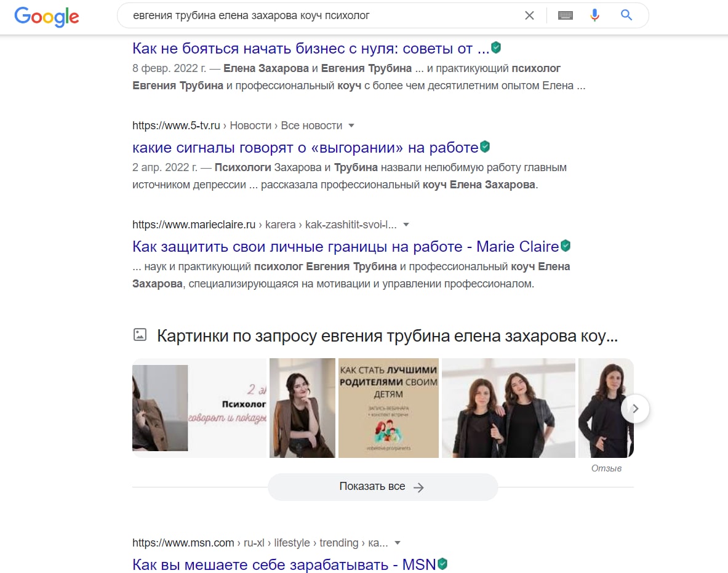Show next images with carousel arrow

coord(634,409)
